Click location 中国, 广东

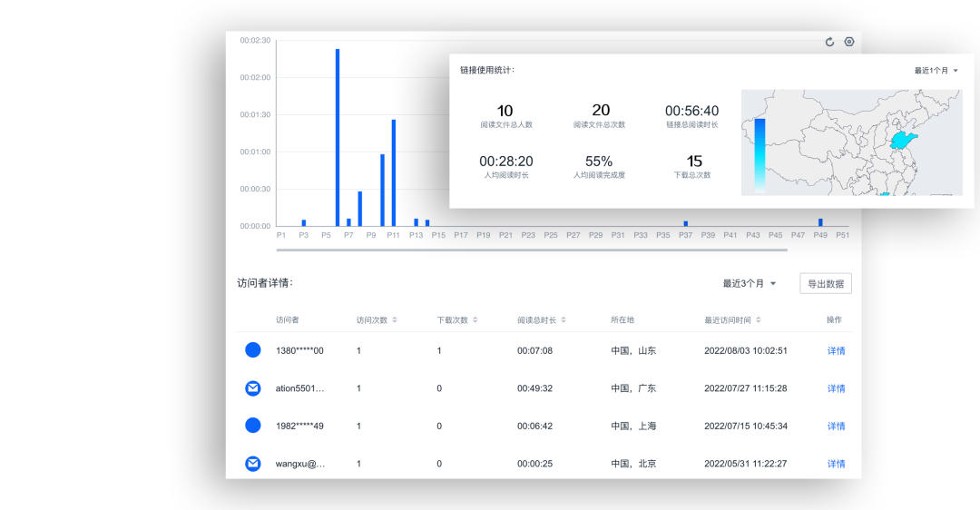[x=633, y=388]
